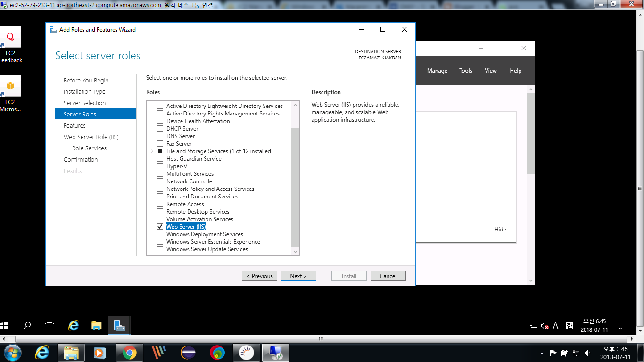Switch to Server Manager on remote taskbar
644x362 pixels.
(x=120, y=325)
